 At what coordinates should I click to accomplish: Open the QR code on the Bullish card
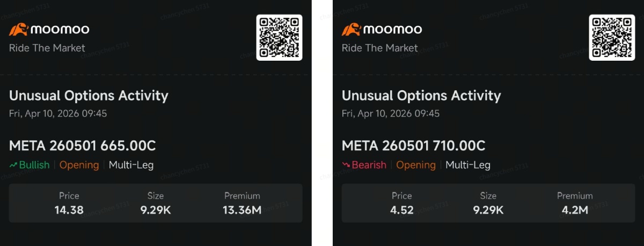point(279,38)
